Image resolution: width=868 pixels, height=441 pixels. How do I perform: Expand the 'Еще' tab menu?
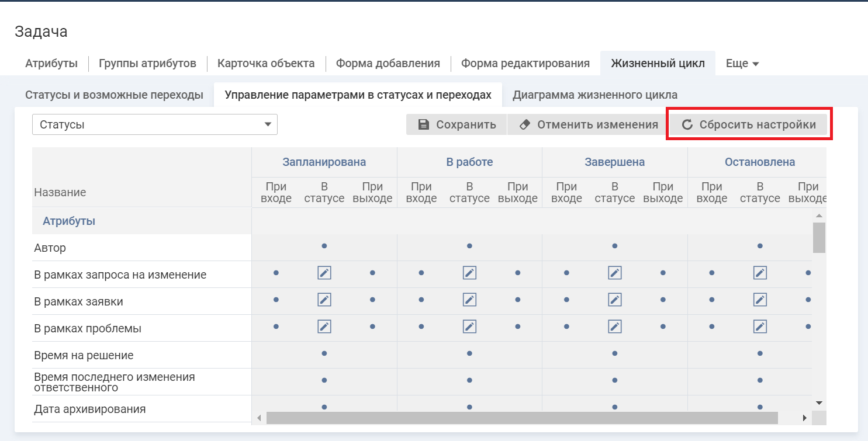742,64
